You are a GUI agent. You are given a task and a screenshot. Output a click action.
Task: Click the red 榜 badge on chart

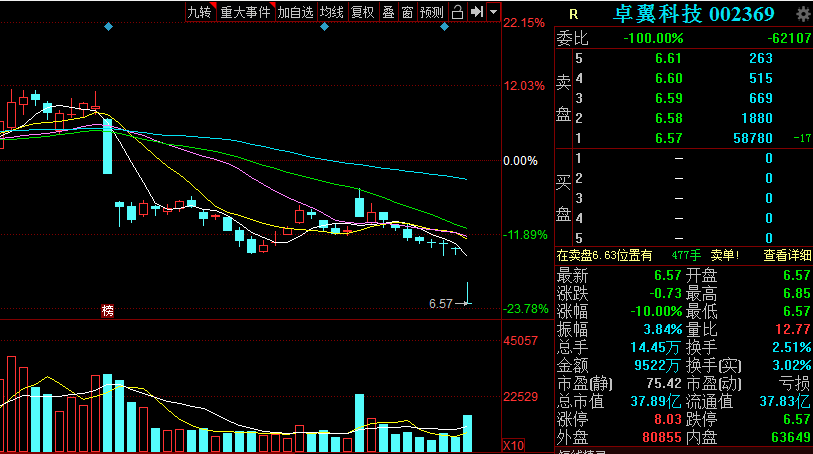click(x=108, y=311)
